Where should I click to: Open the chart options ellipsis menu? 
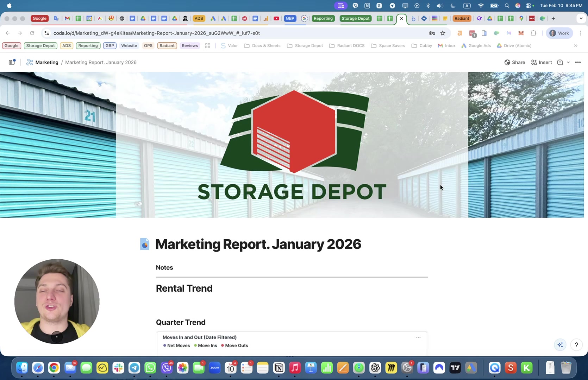418,337
